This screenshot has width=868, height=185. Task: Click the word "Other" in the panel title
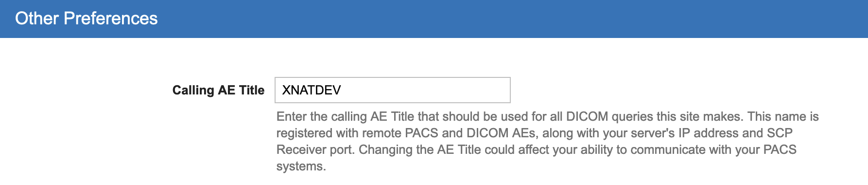point(37,18)
